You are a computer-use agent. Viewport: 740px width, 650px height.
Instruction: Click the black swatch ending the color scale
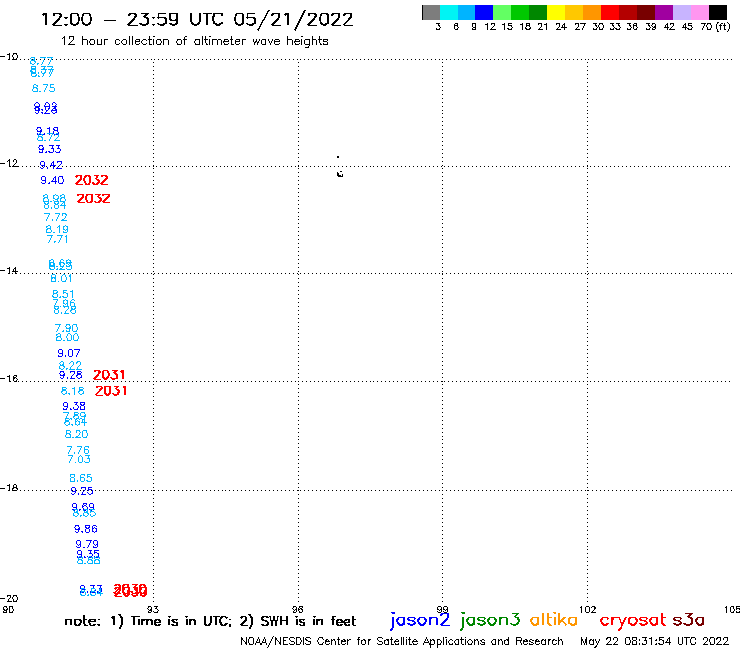(x=717, y=12)
